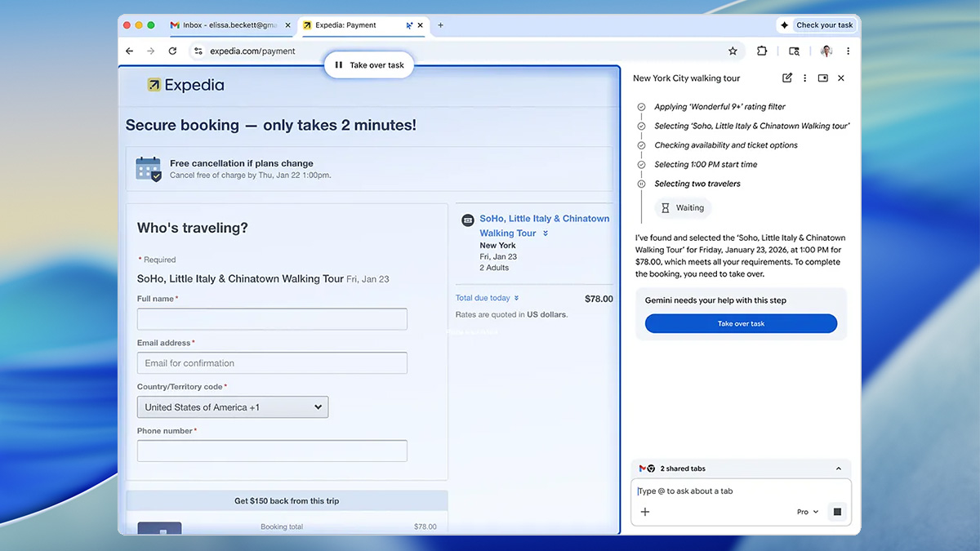This screenshot has height=551, width=980.
Task: Collapse the 2 shared tabs section
Action: coord(838,468)
